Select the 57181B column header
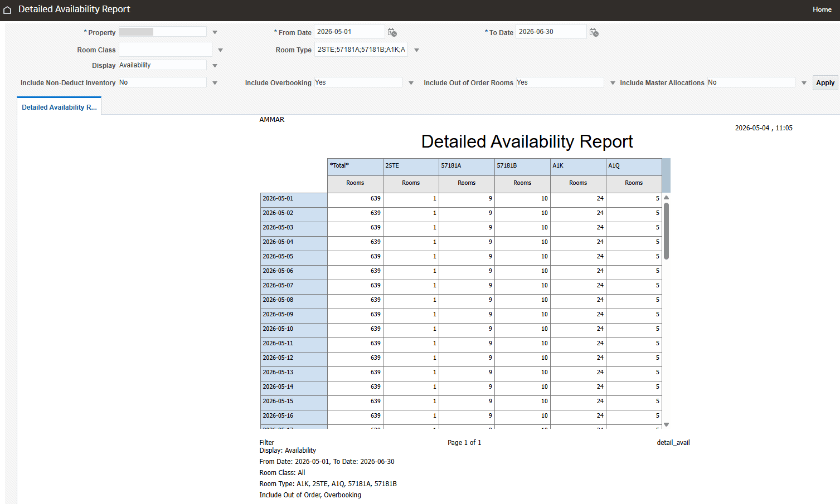The height and width of the screenshot is (504, 840). 522,167
